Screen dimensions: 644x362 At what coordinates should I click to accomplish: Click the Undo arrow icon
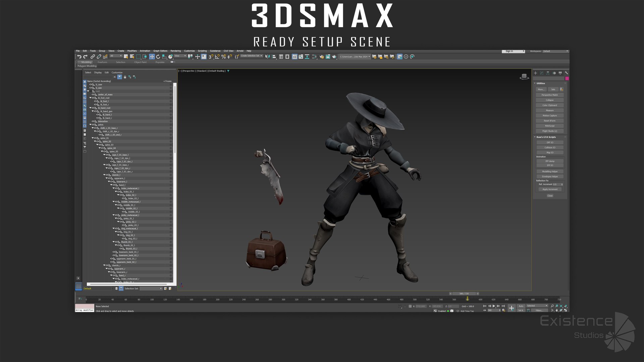[79, 57]
